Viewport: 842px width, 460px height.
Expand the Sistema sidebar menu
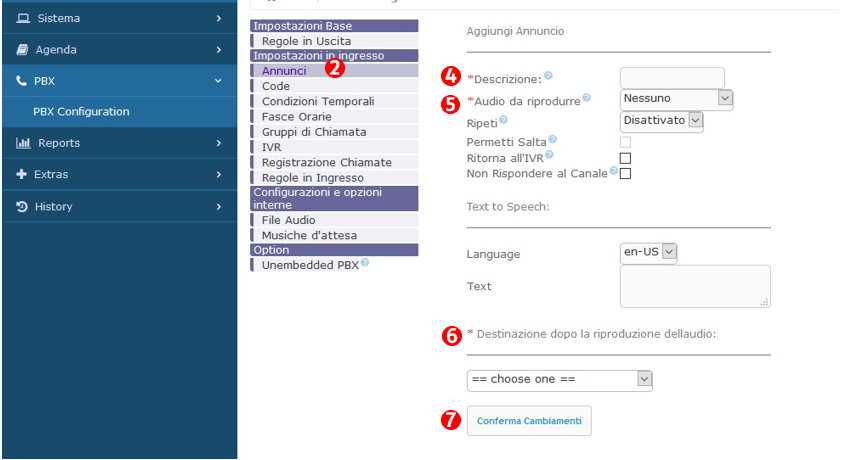tap(118, 18)
